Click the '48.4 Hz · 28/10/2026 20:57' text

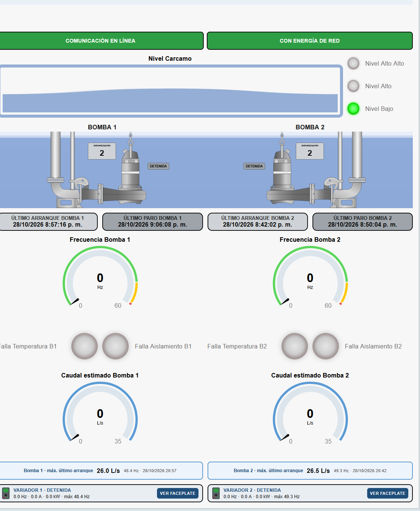coord(150,471)
